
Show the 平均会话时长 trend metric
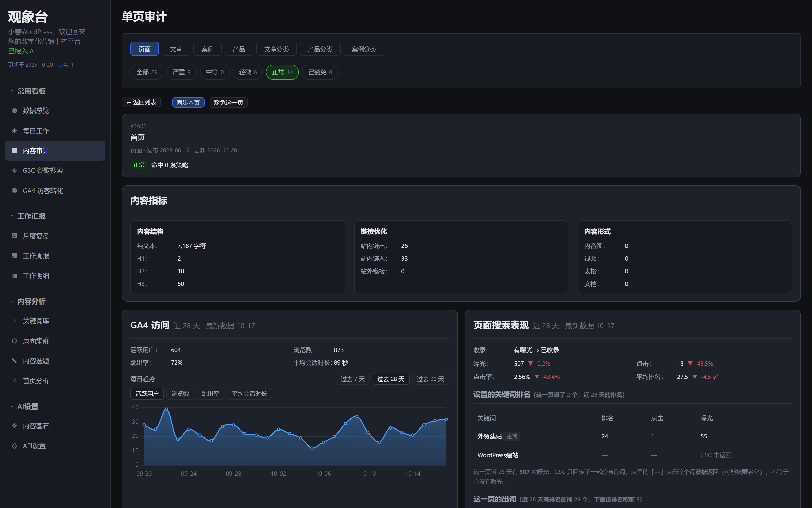pos(249,394)
